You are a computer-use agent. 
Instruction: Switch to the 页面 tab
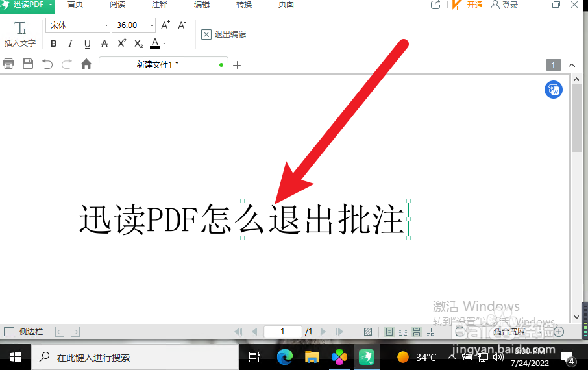pos(286,5)
